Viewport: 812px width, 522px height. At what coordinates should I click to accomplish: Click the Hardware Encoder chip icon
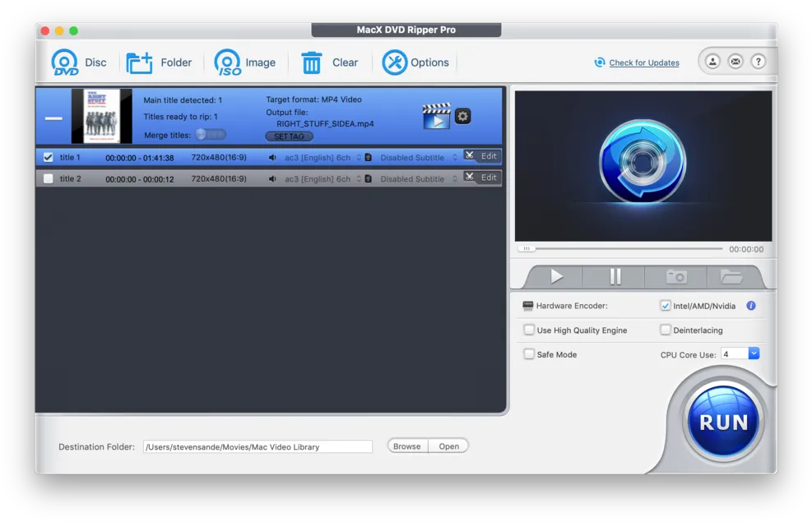click(527, 306)
